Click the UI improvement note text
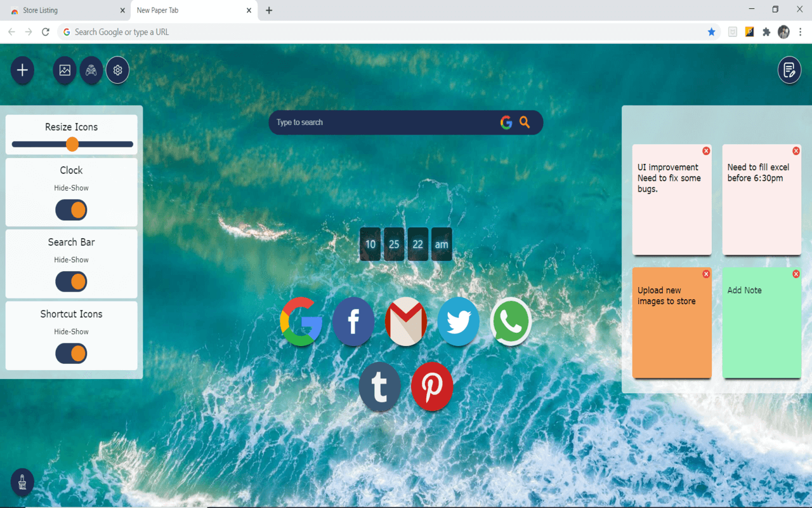The height and width of the screenshot is (508, 812). pyautogui.click(x=669, y=178)
